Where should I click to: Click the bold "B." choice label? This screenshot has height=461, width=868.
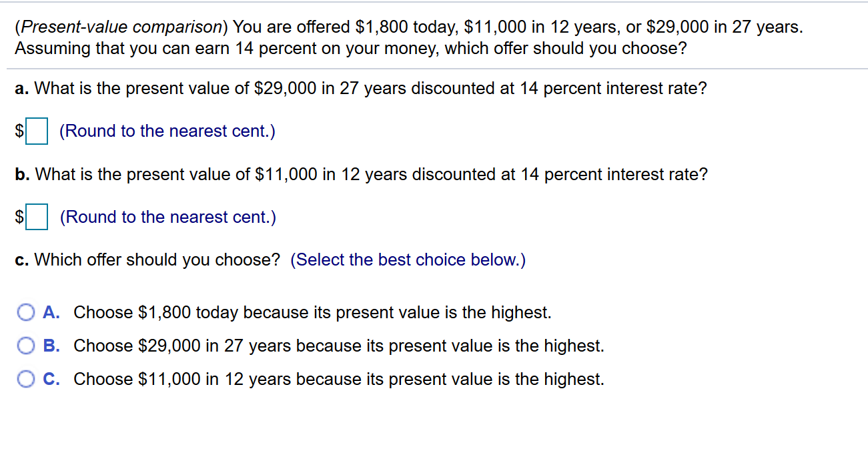point(52,346)
